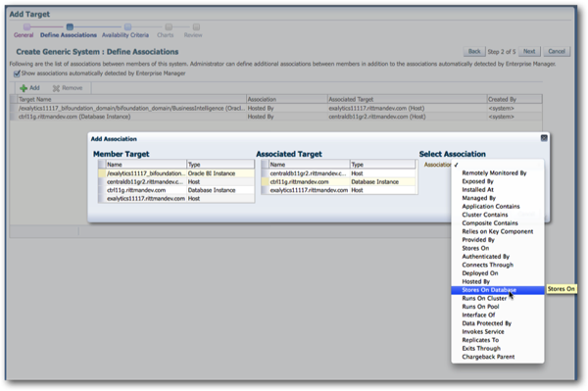588x391 pixels.
Task: Select Runs On Pool option
Action: [x=498, y=307]
